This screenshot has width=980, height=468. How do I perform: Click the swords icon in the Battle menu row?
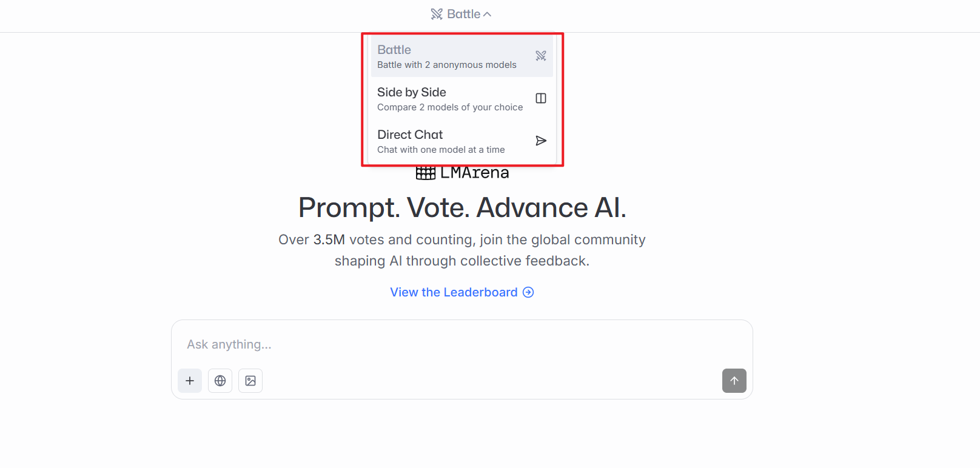point(541,56)
